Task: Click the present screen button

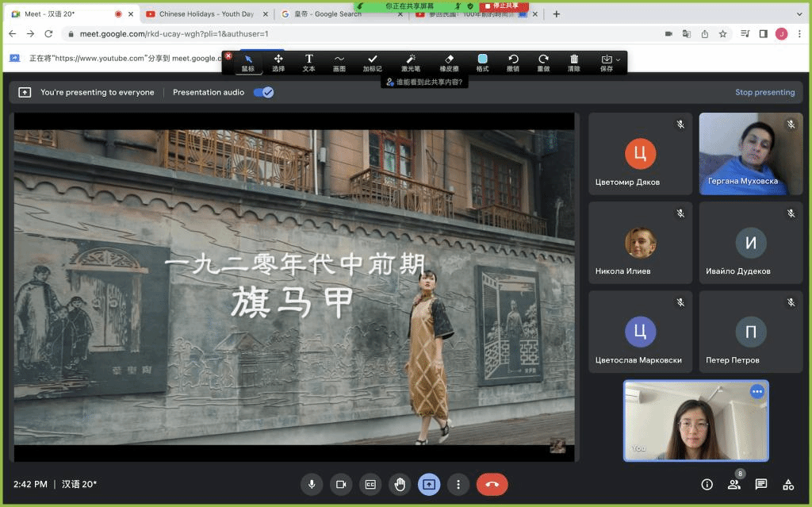Action: point(429,484)
